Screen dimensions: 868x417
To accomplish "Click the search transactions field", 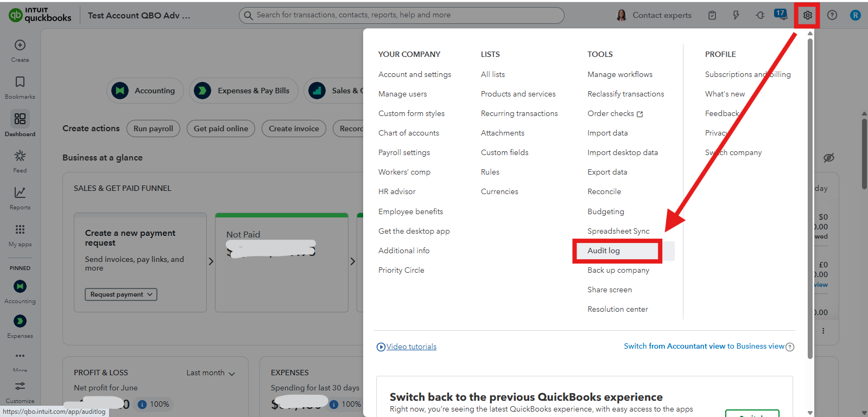I will [402, 15].
